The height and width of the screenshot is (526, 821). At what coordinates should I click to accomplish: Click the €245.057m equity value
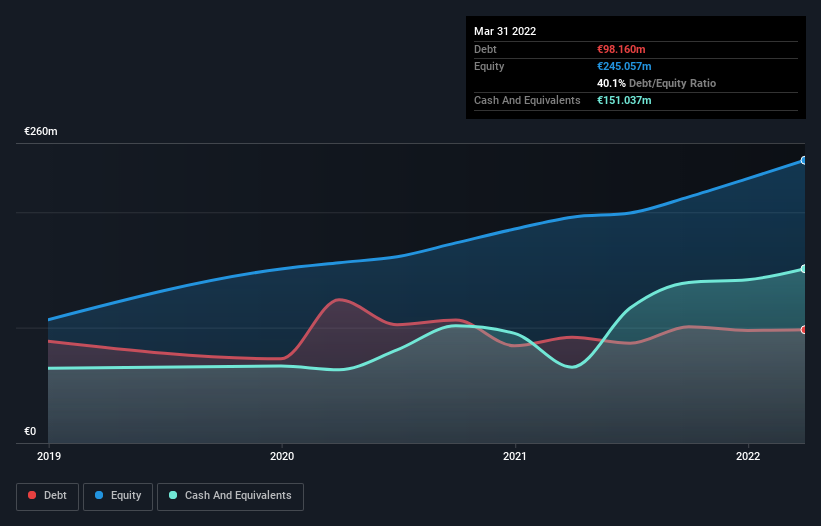click(x=624, y=66)
